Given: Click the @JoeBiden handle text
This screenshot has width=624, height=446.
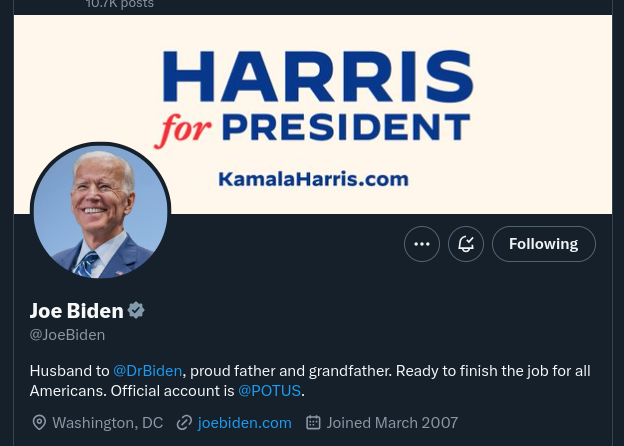Looking at the screenshot, I should pos(67,335).
